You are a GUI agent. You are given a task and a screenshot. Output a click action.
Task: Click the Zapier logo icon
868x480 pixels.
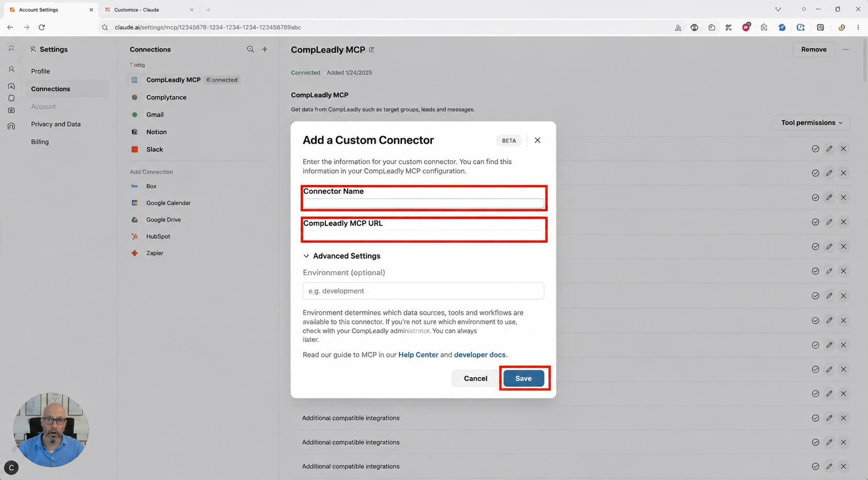[x=134, y=253]
